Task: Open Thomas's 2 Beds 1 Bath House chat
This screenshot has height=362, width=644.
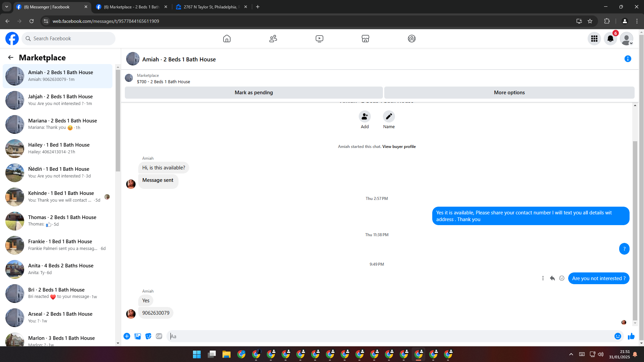Action: (x=58, y=221)
